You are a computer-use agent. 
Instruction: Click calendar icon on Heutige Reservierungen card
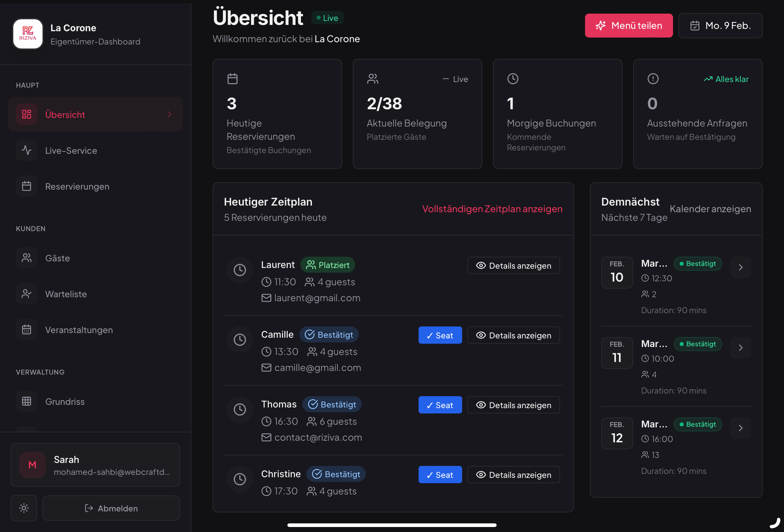(233, 79)
